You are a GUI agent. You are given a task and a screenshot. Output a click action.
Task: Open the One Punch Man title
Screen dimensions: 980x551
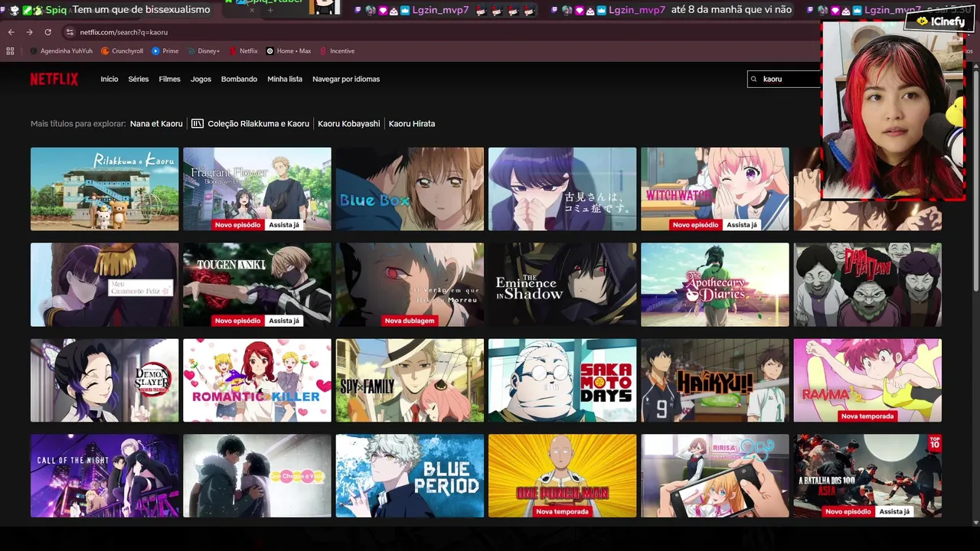[563, 476]
